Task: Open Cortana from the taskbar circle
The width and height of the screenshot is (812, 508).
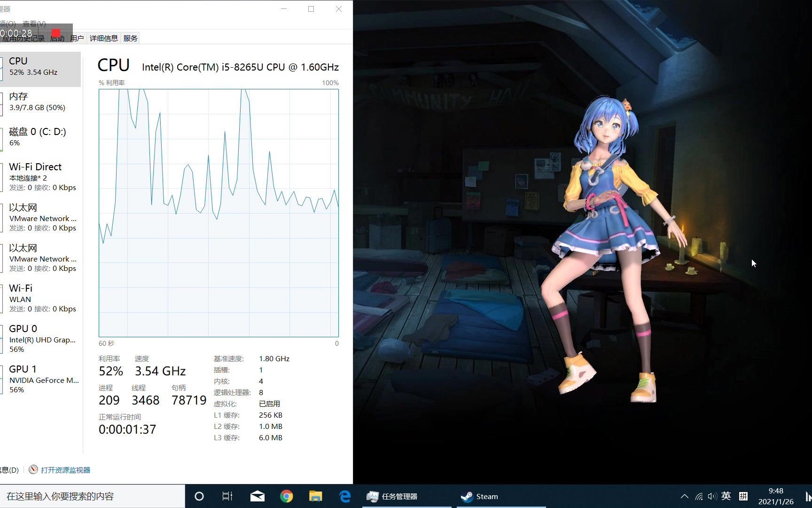Action: [x=199, y=496]
